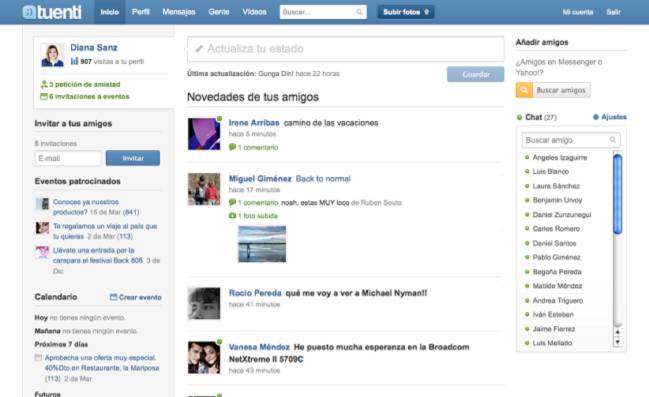Click the search magnifier in top bar
This screenshot has height=397, width=649.
pos(360,12)
